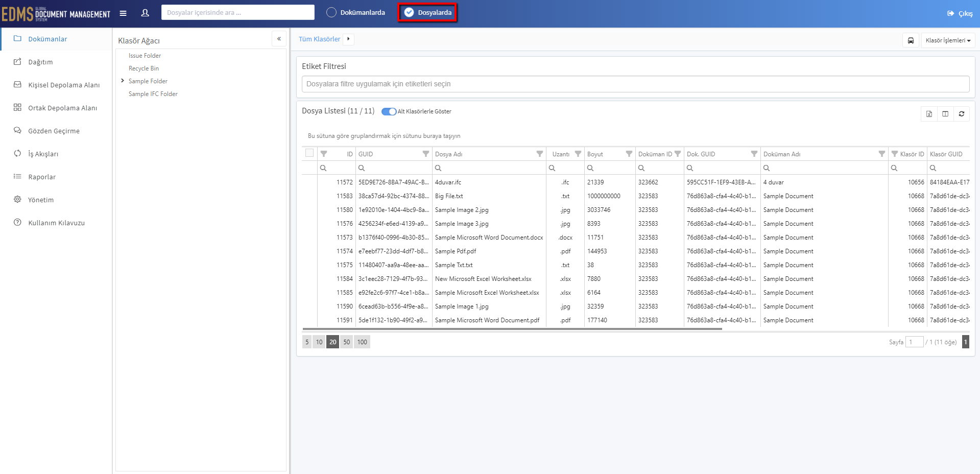Screen dimensions: 980x474
Task: Set page size to 50
Action: click(347, 342)
